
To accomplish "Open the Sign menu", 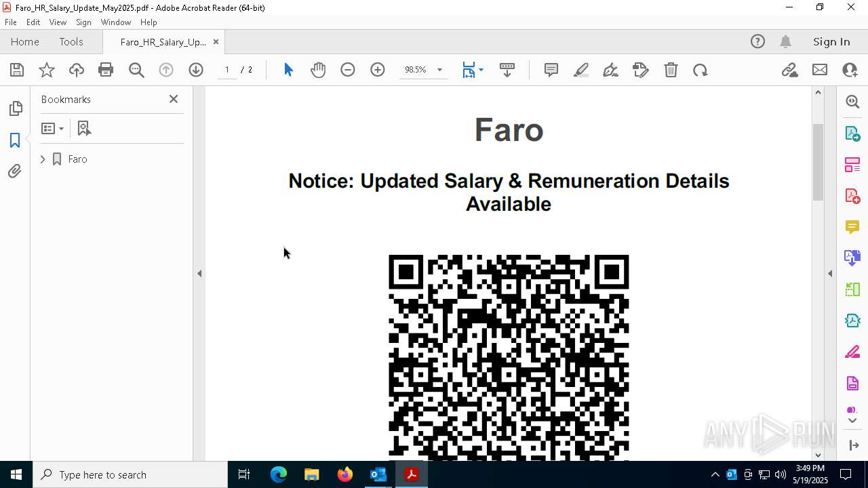I will click(x=83, y=22).
